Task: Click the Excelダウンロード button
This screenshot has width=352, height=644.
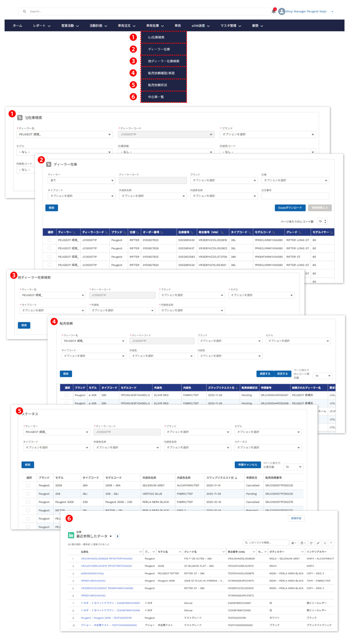Action: point(290,208)
